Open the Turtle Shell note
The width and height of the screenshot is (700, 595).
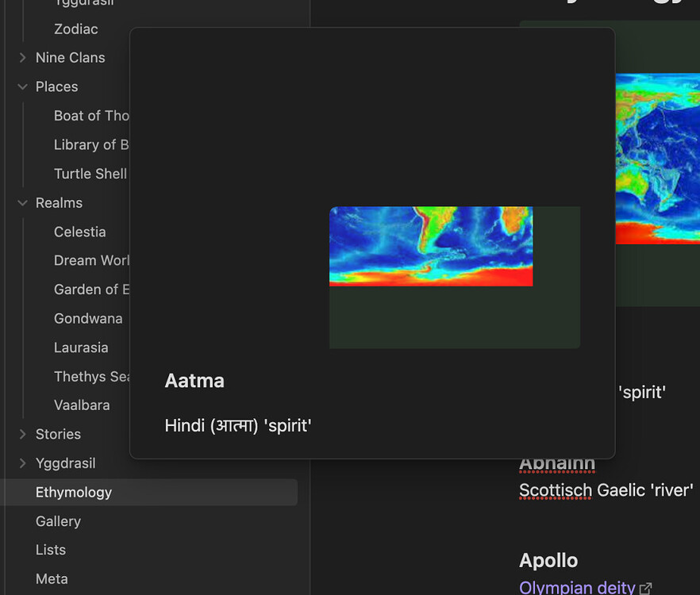click(x=90, y=174)
